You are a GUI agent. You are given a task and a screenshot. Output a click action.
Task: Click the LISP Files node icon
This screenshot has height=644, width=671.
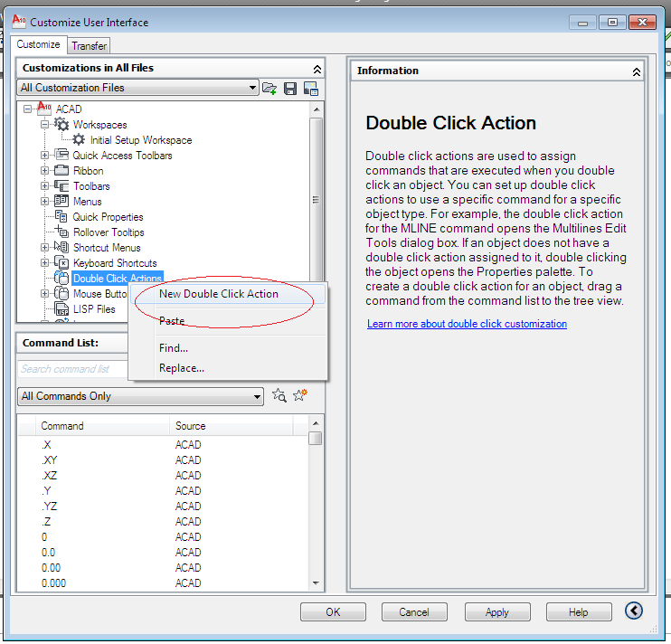pyautogui.click(x=61, y=308)
